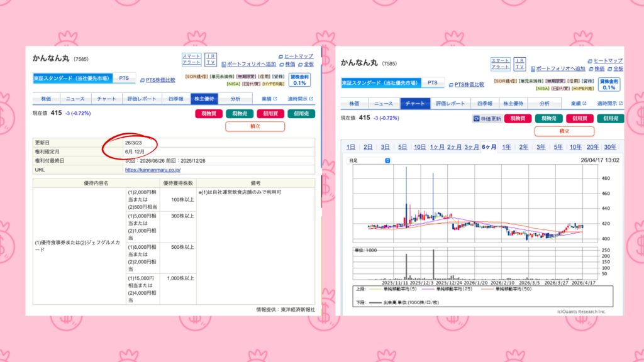Open 業績 external link in right panel
The height and width of the screenshot is (362, 644).
tap(577, 103)
